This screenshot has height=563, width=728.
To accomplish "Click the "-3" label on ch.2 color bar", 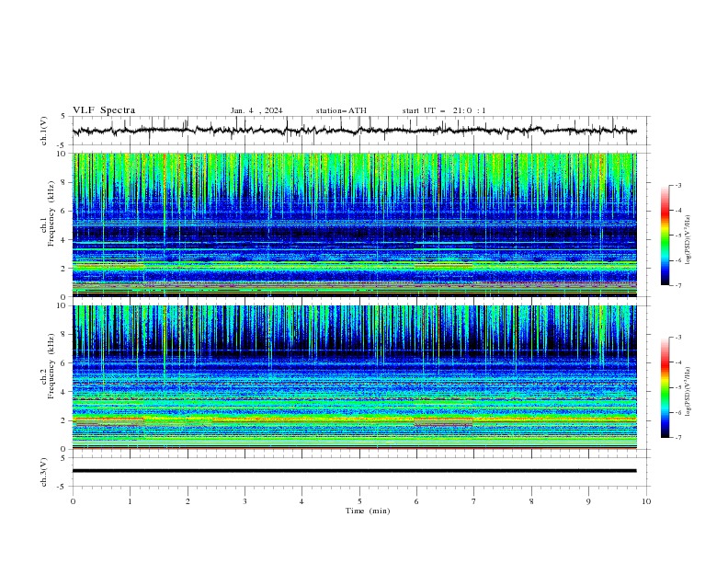I will (x=678, y=338).
